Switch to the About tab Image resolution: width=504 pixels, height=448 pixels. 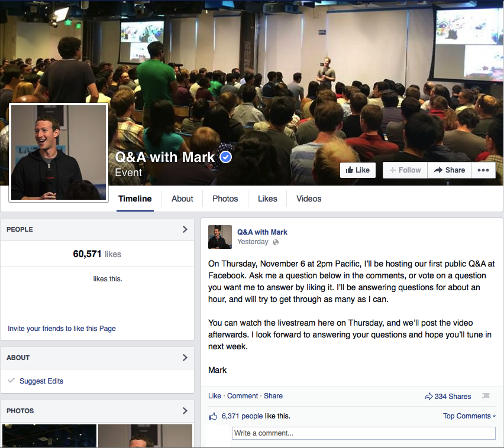pos(182,199)
